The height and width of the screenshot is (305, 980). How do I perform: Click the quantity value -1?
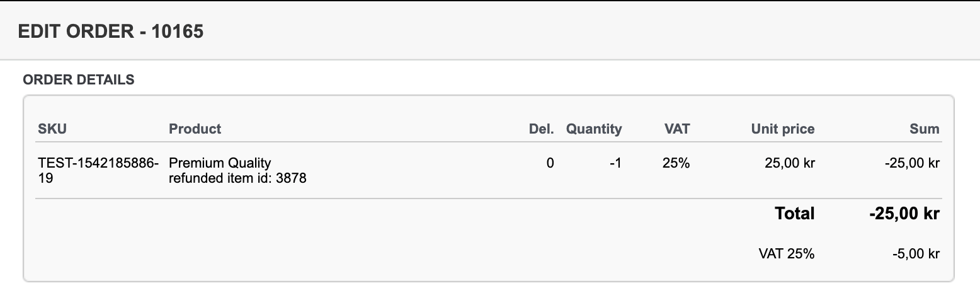(x=615, y=164)
